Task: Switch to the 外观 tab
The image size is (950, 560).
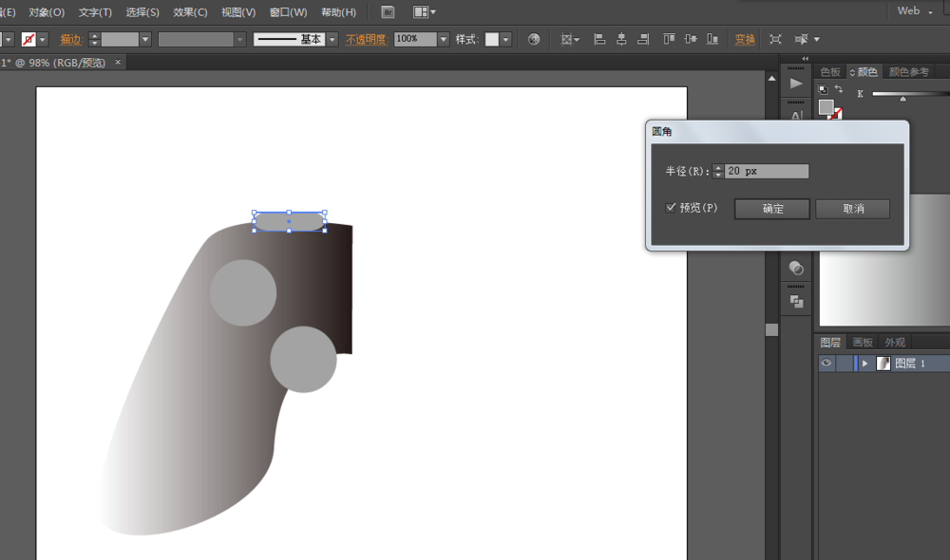Action: point(895,343)
